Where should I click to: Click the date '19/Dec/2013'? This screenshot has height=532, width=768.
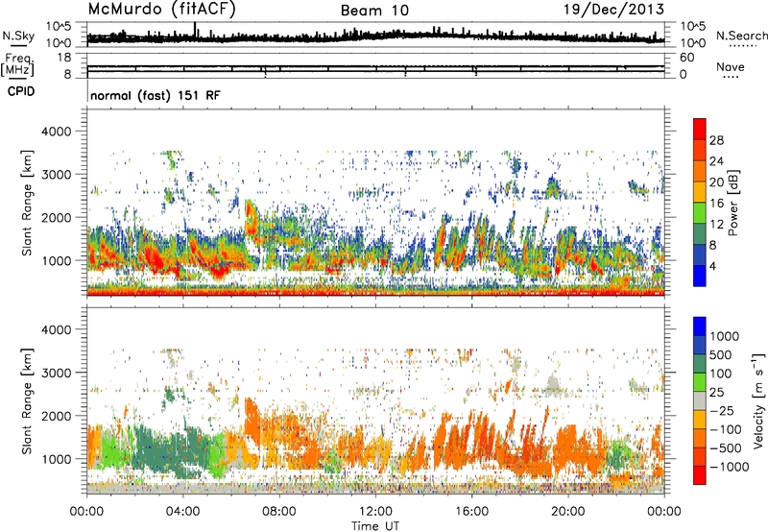point(614,9)
